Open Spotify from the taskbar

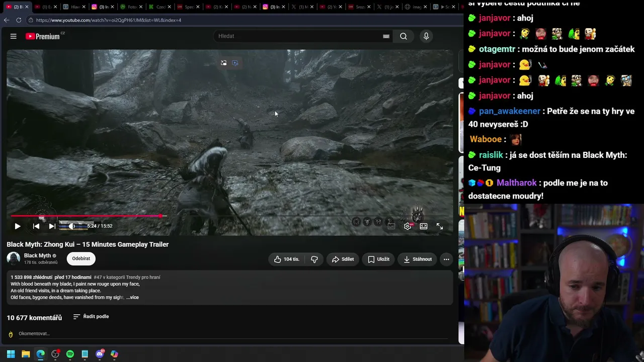(70, 354)
